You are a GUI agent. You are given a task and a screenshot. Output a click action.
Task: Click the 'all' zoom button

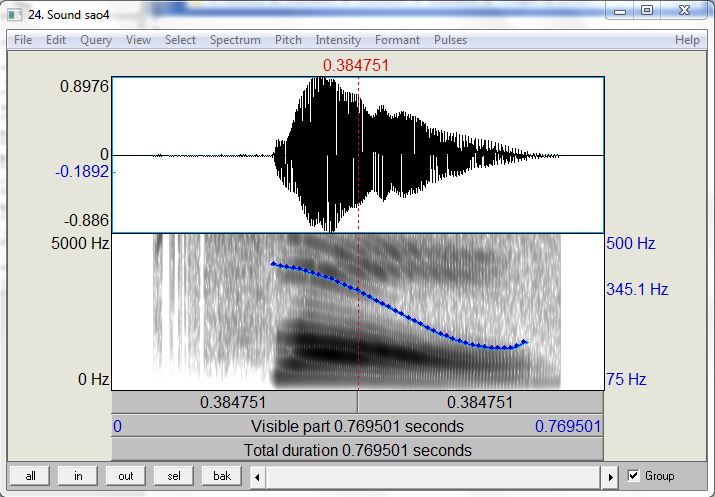[x=31, y=476]
